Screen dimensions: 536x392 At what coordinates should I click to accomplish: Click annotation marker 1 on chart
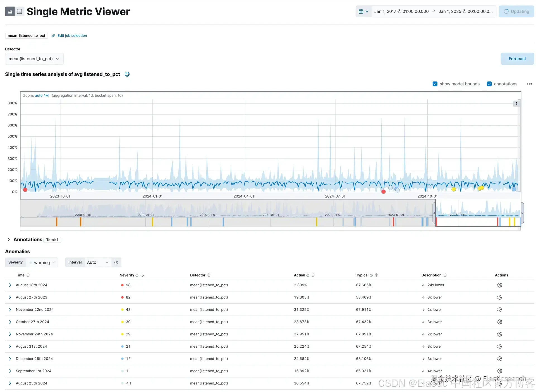[516, 104]
